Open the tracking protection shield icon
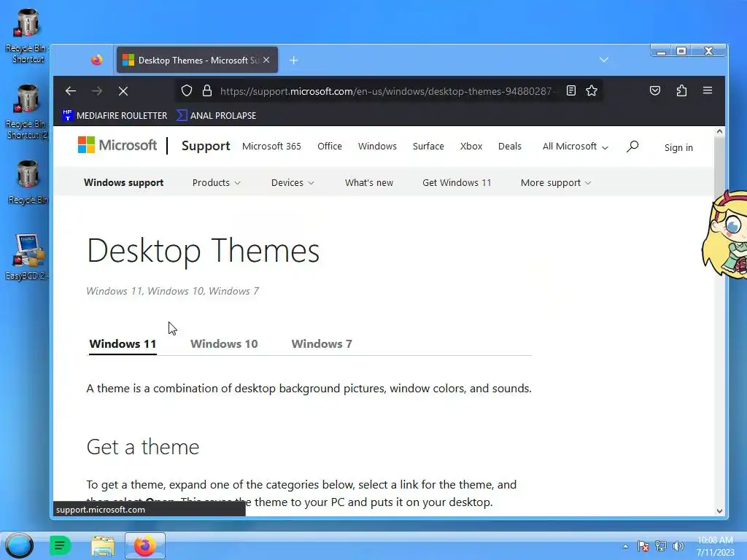This screenshot has width=747, height=560. pos(187,91)
